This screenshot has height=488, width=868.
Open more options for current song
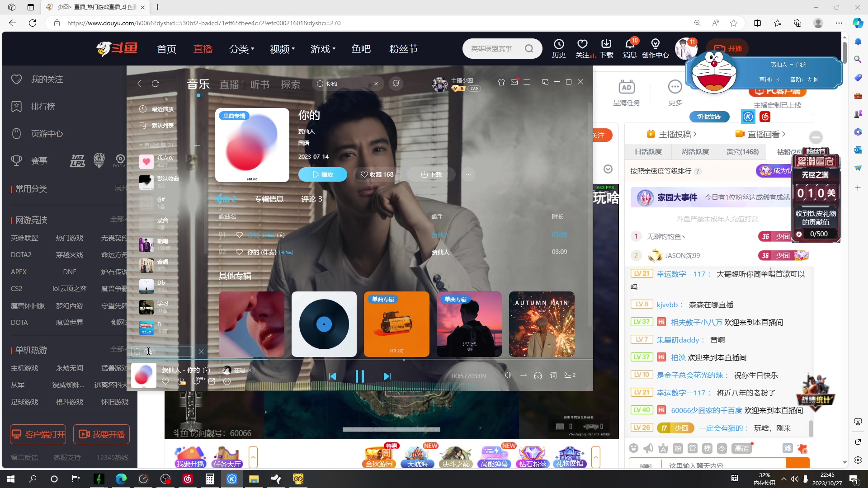click(x=227, y=381)
